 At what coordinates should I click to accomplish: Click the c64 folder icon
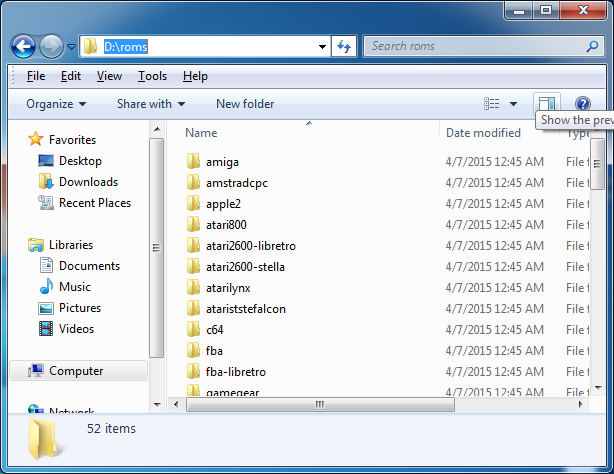(x=193, y=329)
